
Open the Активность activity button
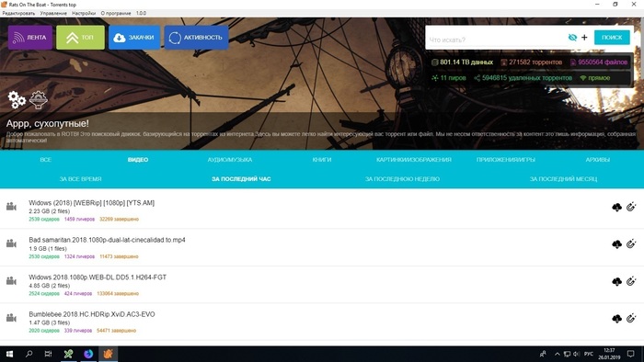196,38
